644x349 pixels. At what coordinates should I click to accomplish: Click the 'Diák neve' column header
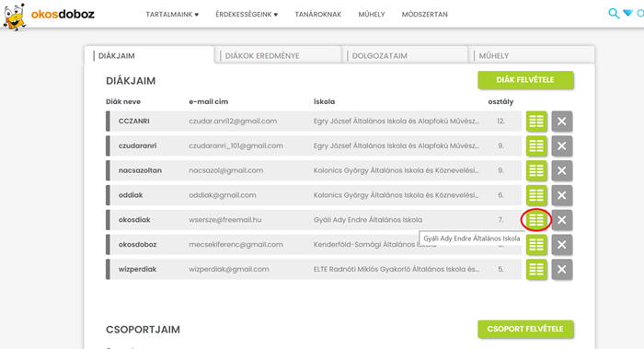[123, 101]
